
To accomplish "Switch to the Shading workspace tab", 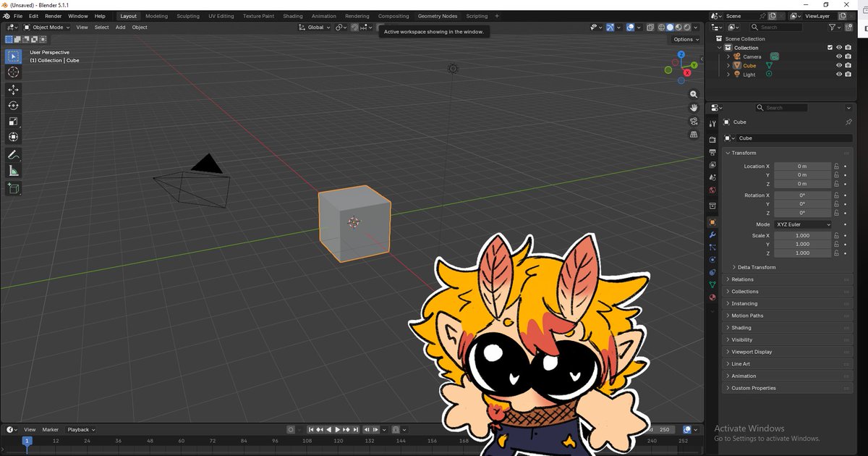I will point(293,16).
